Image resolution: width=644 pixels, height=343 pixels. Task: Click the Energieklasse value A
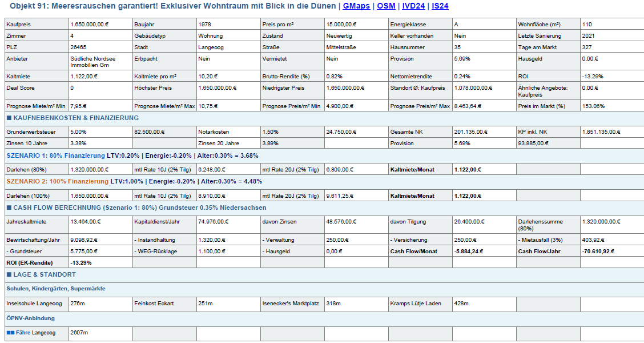point(456,25)
